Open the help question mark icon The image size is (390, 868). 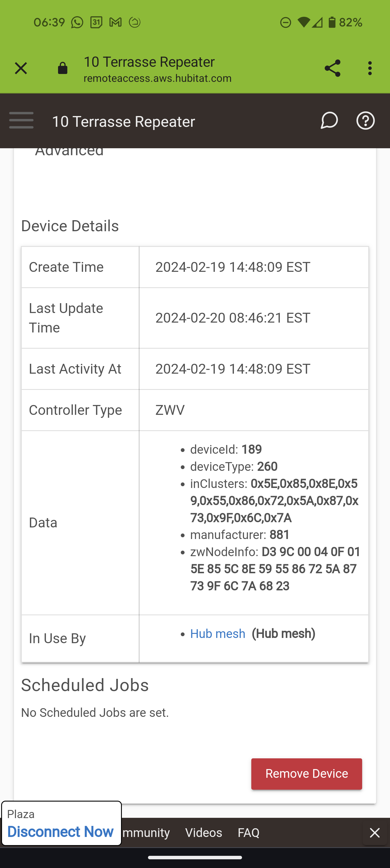(x=365, y=120)
